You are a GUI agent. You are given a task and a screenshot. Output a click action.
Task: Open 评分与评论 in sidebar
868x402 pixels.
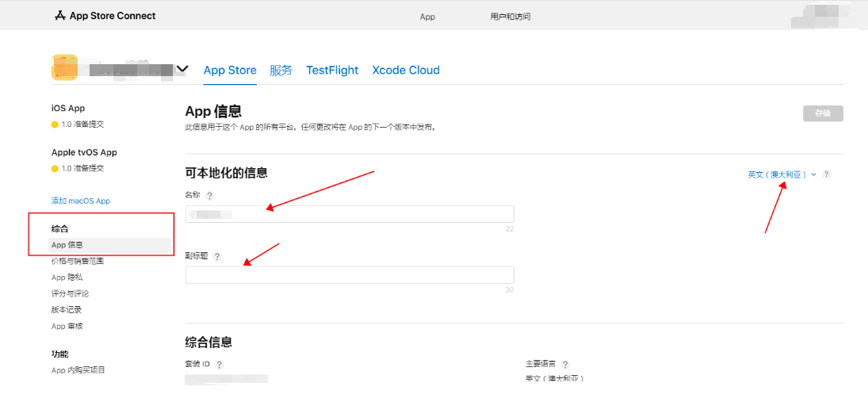click(x=70, y=293)
